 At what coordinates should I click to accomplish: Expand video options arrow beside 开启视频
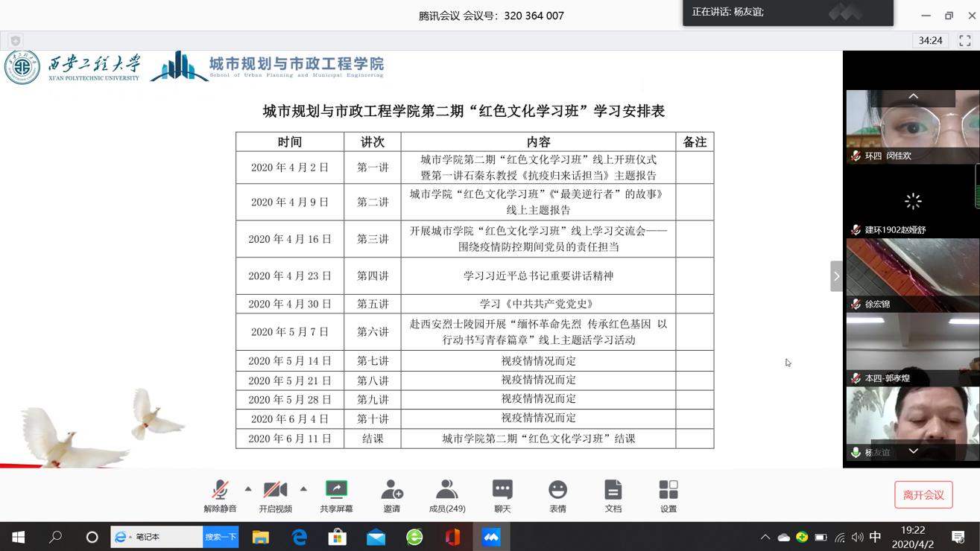[303, 489]
